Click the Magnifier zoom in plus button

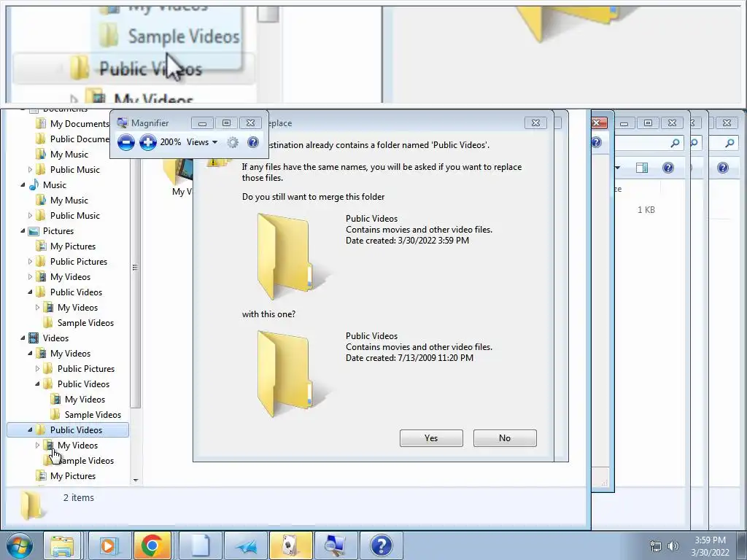click(147, 142)
